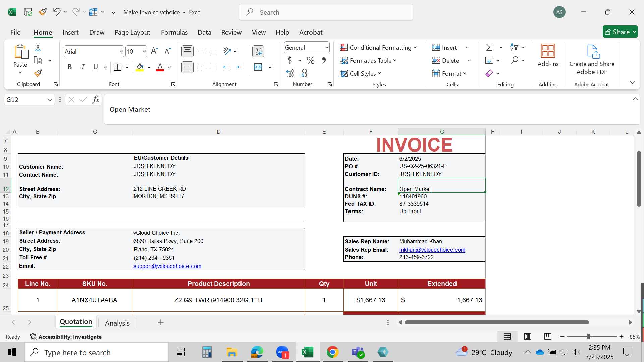Click the Save icon in title bar

tap(28, 12)
